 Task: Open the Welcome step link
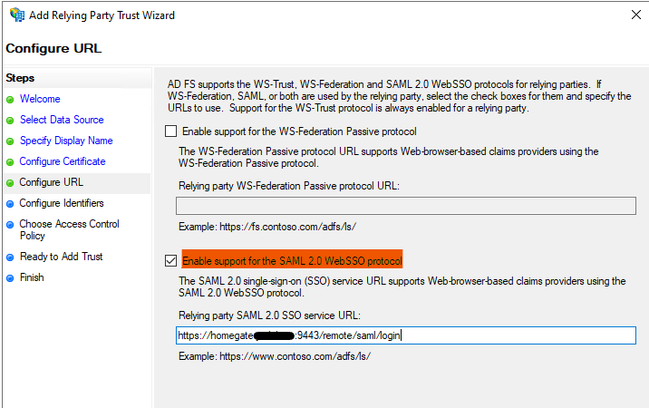40,99
